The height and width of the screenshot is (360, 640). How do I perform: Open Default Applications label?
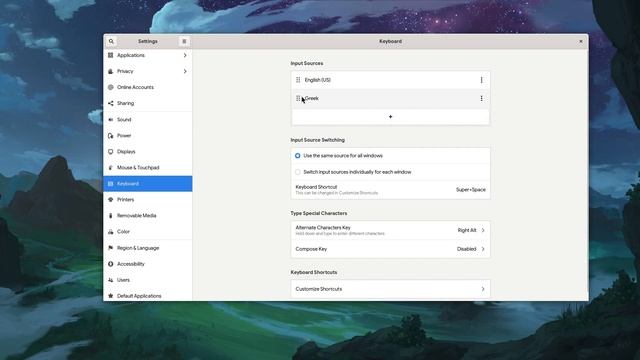point(139,296)
